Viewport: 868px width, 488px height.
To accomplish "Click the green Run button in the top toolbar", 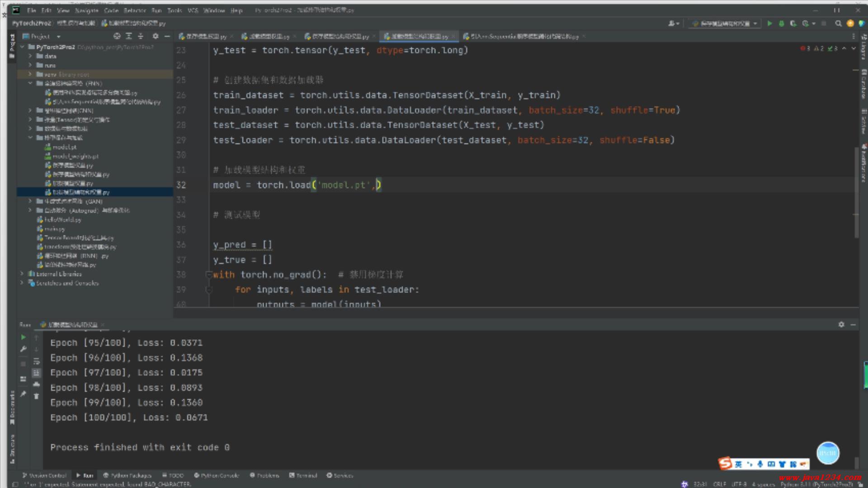I will pos(769,23).
